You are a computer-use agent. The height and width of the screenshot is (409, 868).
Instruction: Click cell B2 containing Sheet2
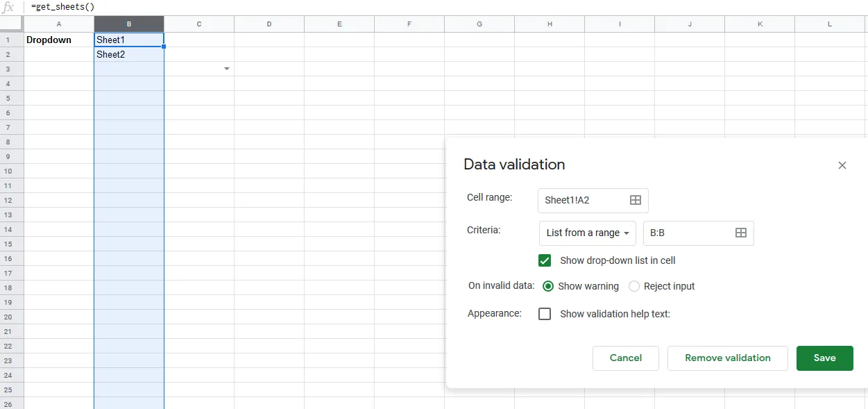129,54
